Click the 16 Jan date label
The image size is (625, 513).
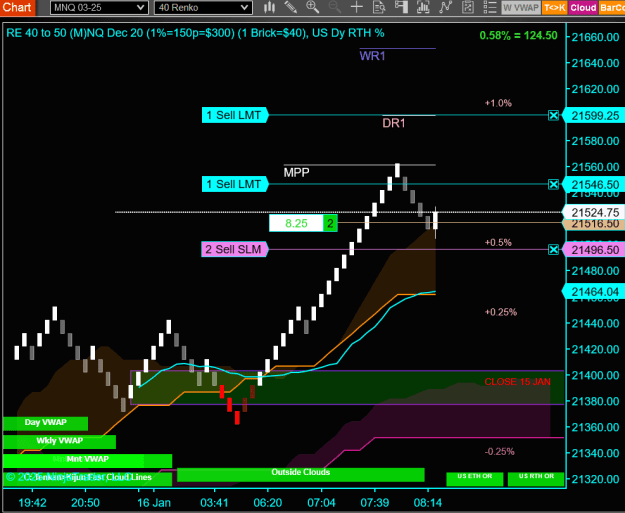(x=154, y=503)
